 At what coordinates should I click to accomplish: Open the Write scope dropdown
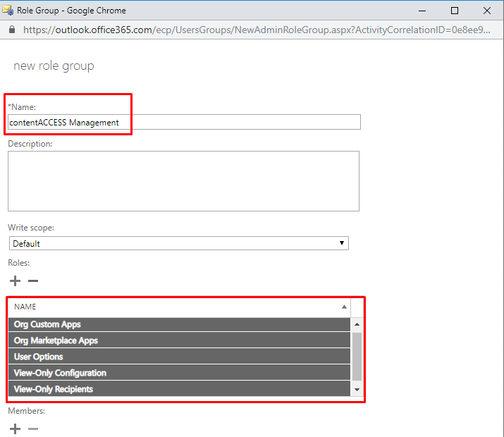coord(179,243)
